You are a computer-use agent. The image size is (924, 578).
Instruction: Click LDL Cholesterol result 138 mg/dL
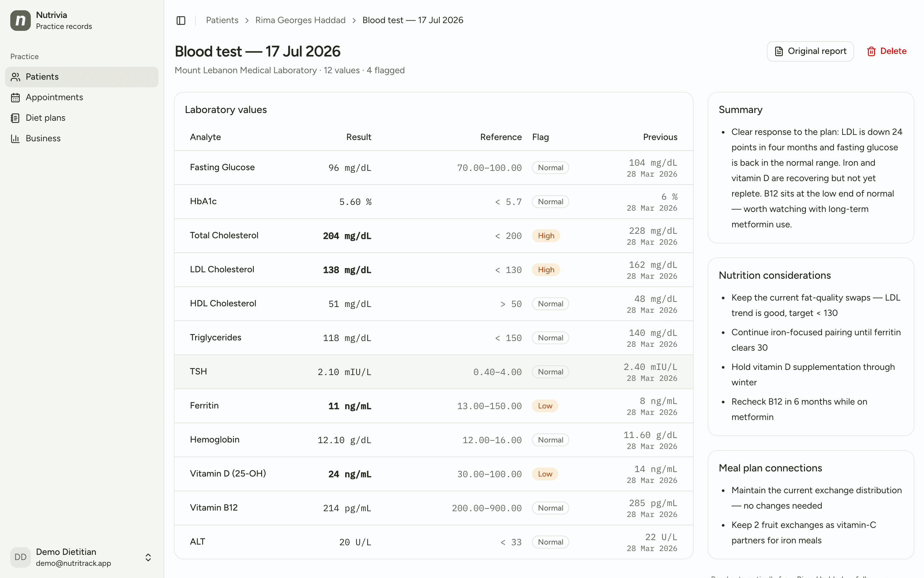(x=347, y=270)
